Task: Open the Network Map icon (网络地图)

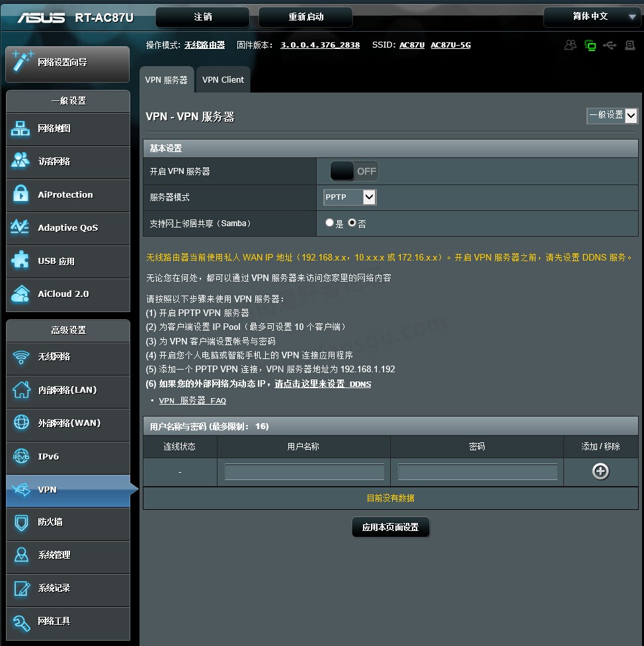Action: tap(20, 128)
